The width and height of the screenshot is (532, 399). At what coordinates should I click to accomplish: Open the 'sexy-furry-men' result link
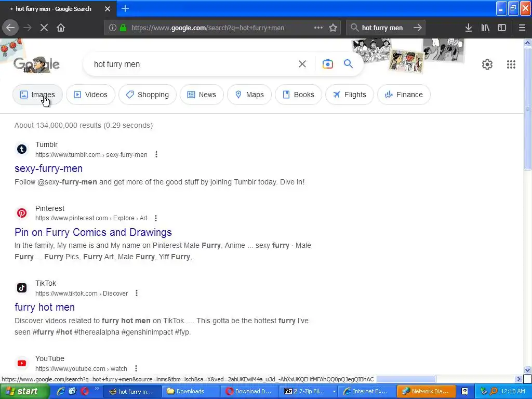pos(48,169)
